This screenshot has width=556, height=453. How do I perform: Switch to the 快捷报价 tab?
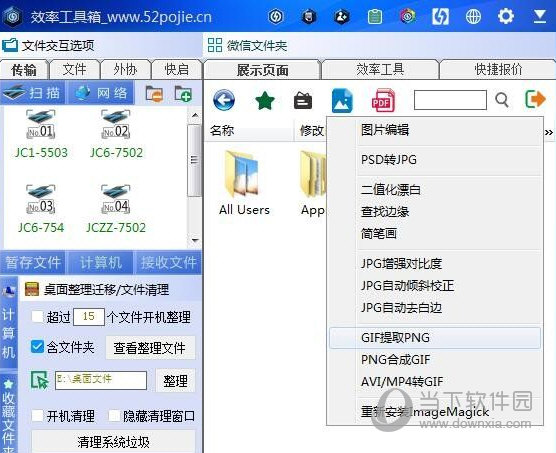(x=498, y=69)
